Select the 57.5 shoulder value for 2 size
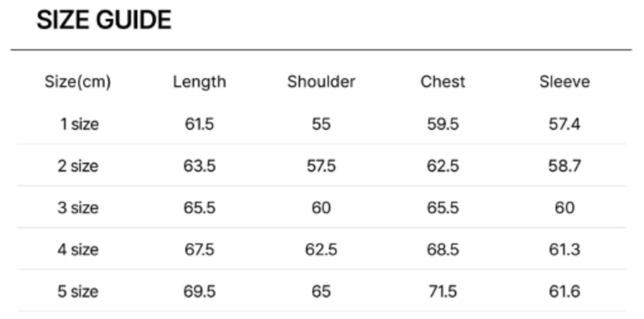Screen dimensions: 644x319 tap(321, 166)
